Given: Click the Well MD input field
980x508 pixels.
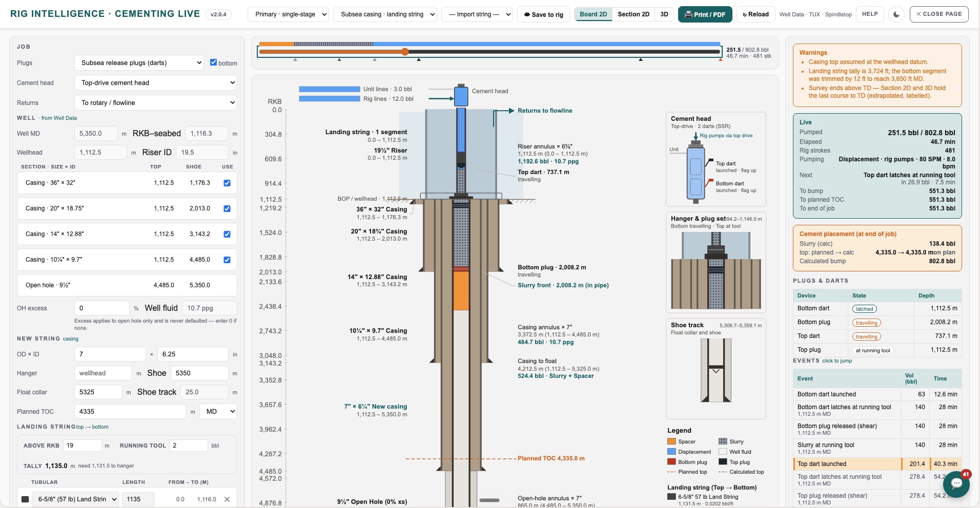Looking at the screenshot, I should tap(96, 134).
